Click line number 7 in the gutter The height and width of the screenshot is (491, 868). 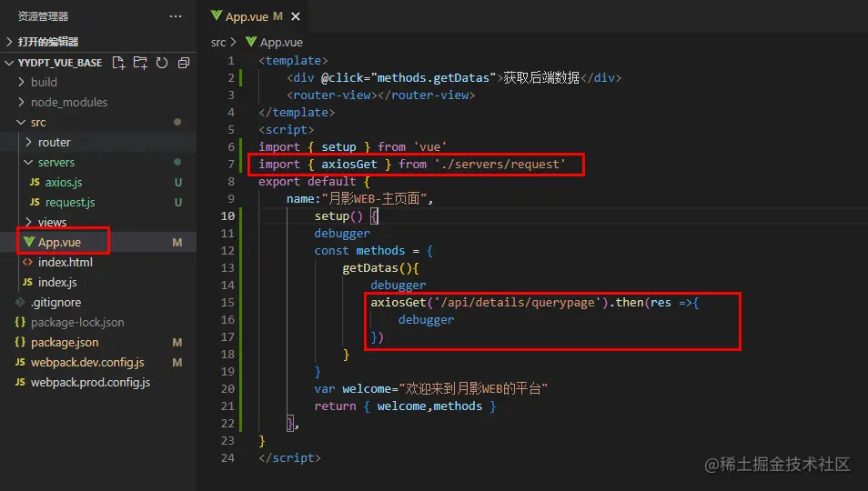(231, 165)
